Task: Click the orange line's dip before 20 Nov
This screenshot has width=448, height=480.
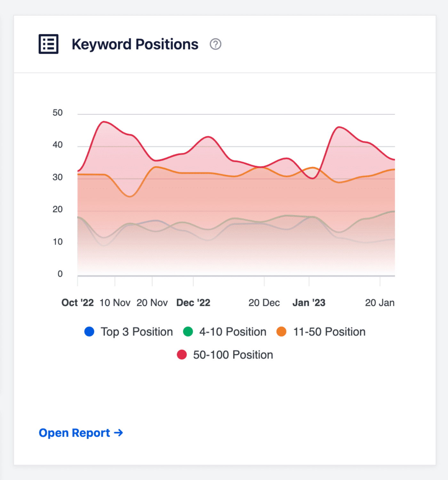Action: [x=130, y=196]
